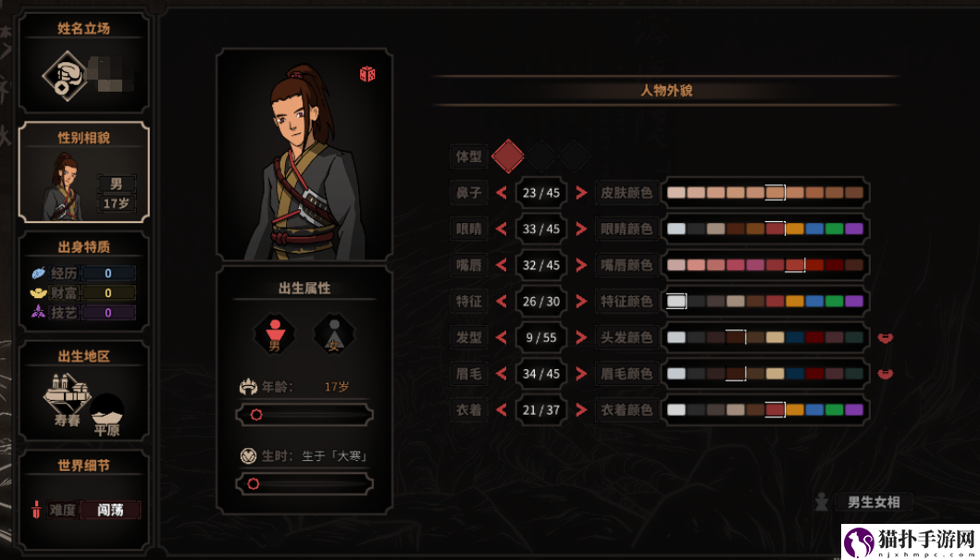The height and width of the screenshot is (560, 980).
Task: Click the red link icon beside 眉毛颜色
Action: coord(885,374)
